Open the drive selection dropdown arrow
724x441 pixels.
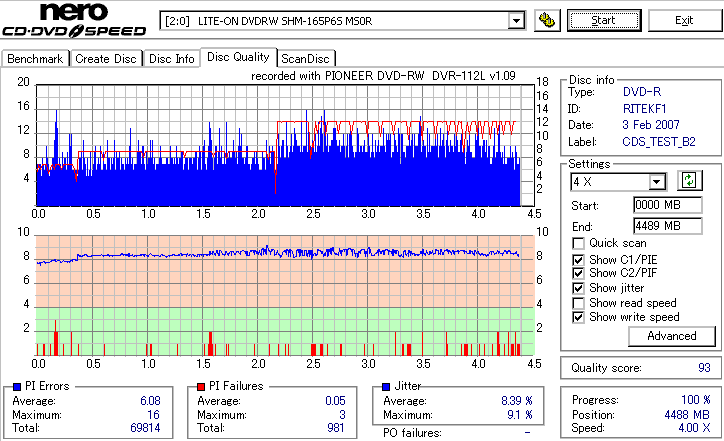pyautogui.click(x=516, y=21)
